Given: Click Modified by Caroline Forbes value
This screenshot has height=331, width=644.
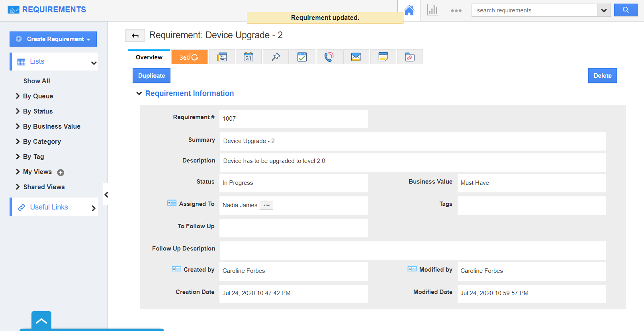Looking at the screenshot, I should pos(482,271).
